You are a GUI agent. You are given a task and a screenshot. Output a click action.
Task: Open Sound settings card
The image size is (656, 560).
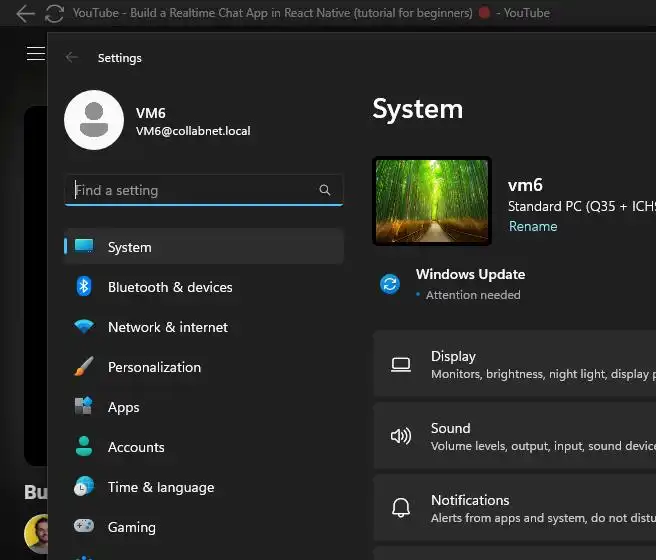(515, 436)
